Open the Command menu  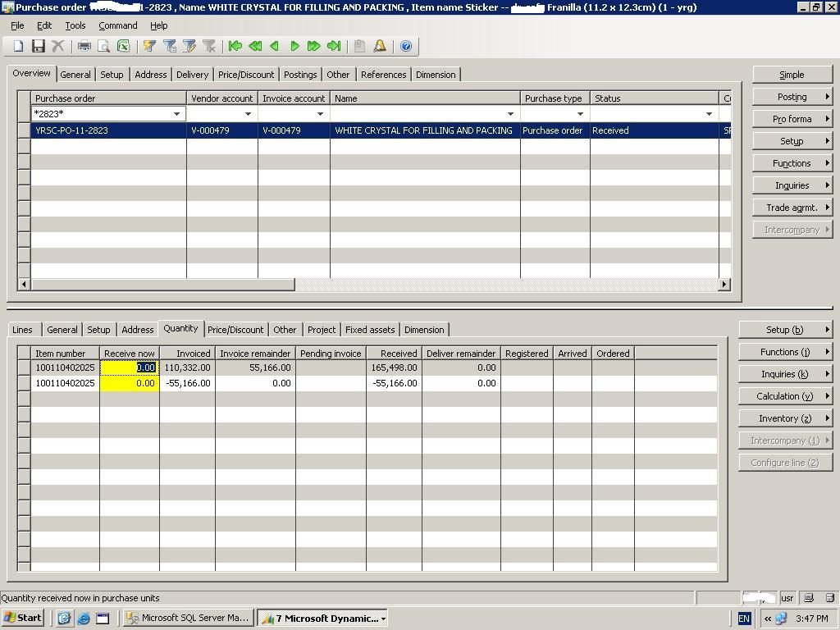(x=118, y=25)
